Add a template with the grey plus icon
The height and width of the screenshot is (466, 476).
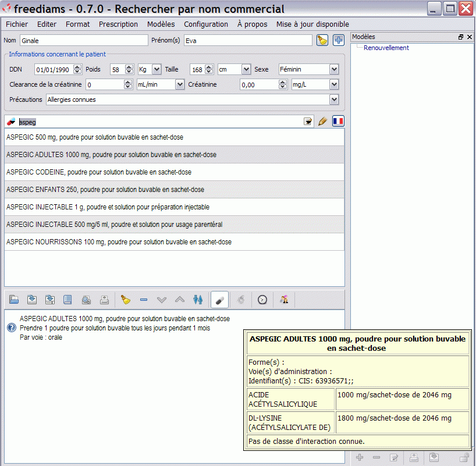coord(360,457)
